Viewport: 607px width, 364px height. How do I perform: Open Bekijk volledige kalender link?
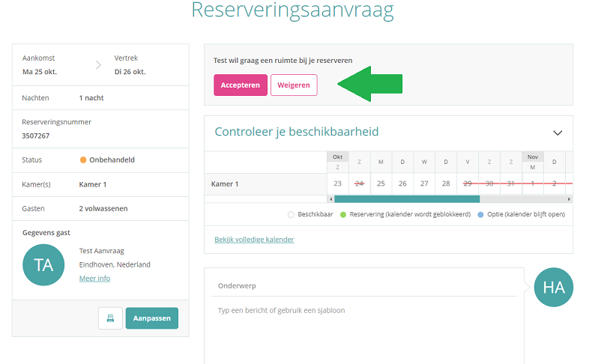coord(254,240)
